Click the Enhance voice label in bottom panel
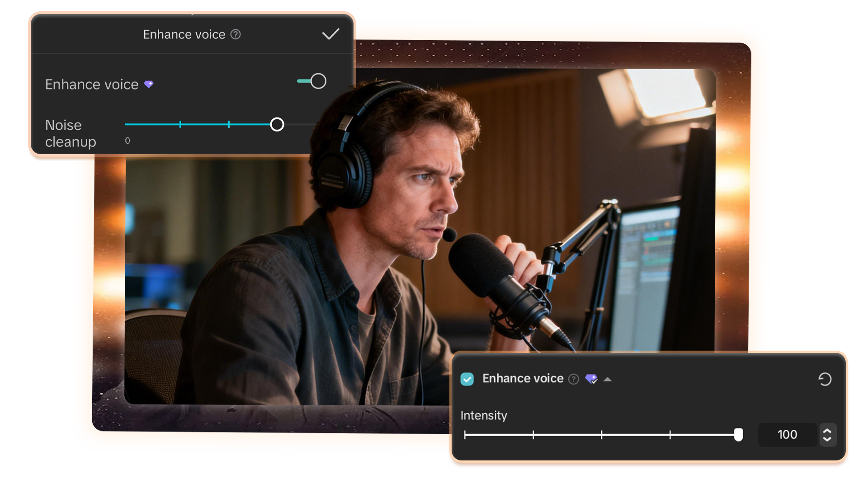Viewport: 868px width, 488px height. [x=523, y=379]
